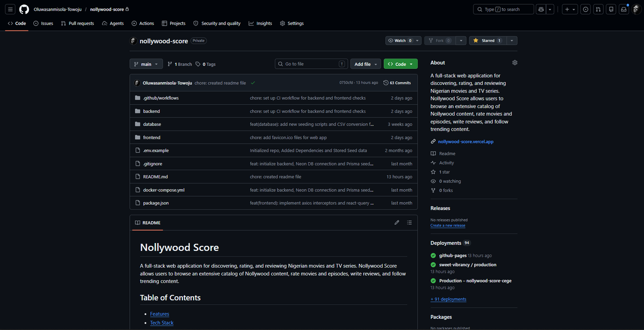Viewport: 644px width, 330px height.
Task: Switch to the Issues tab
Action: pyautogui.click(x=43, y=23)
